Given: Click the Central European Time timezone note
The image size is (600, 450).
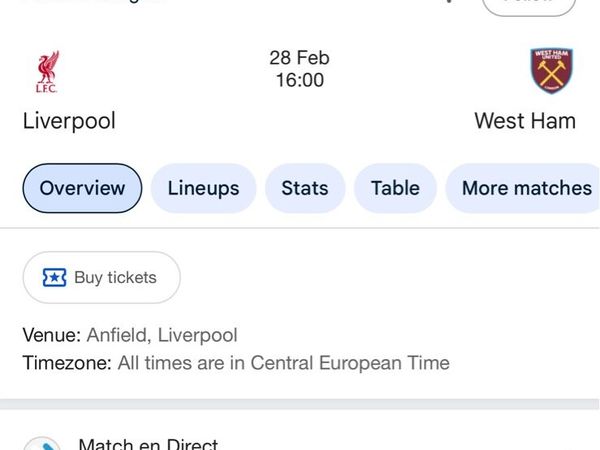Looking at the screenshot, I should coord(283,363).
